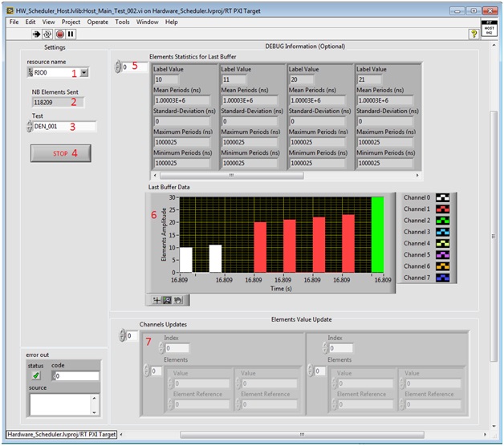This screenshot has width=504, height=446.
Task: Click the Run Continuously toolbar button
Action: [x=47, y=34]
